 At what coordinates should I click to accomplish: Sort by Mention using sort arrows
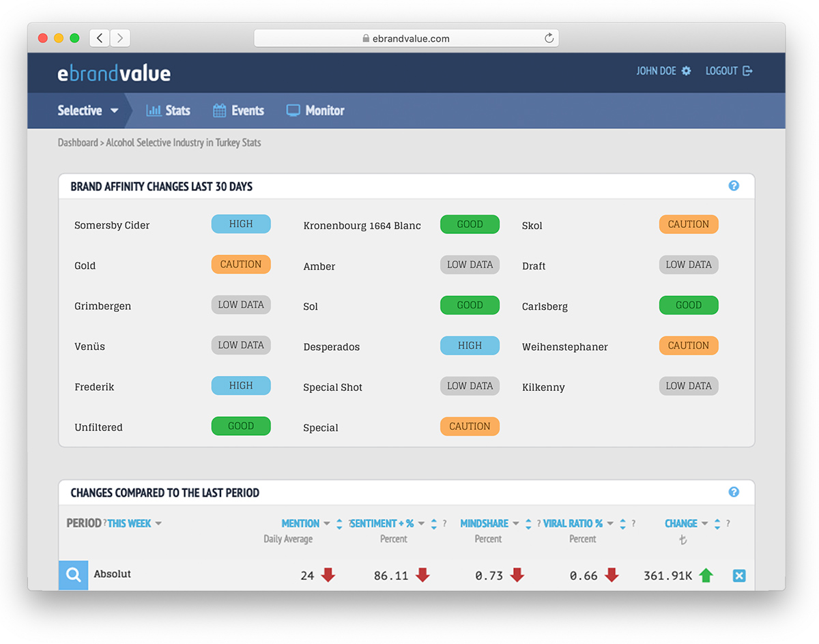pos(339,524)
